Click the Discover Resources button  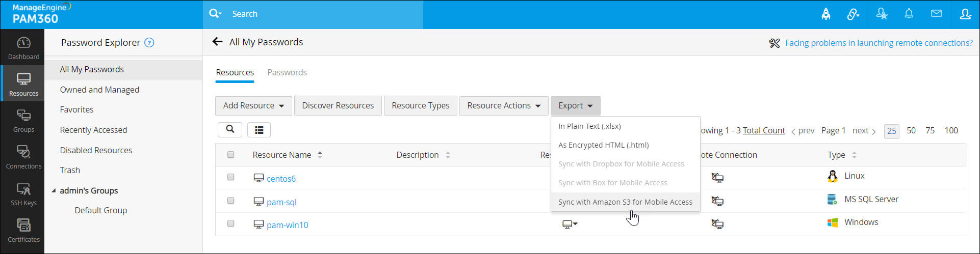[338, 106]
